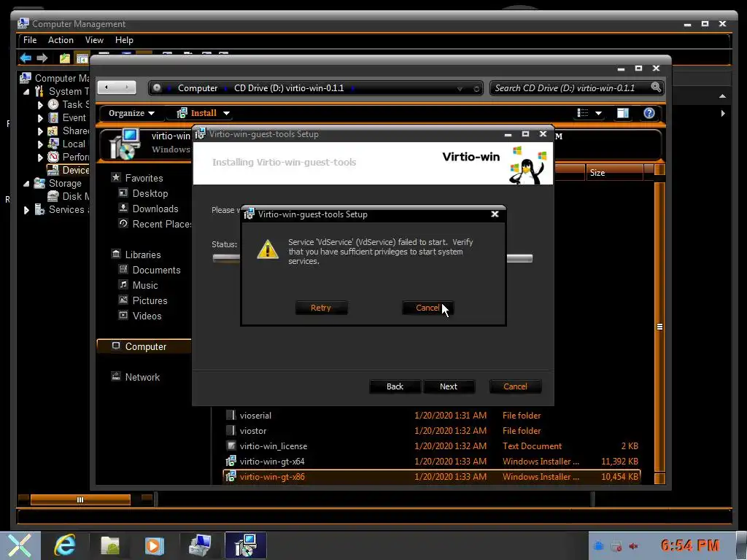Open the Action menu in Computer Management
This screenshot has width=747, height=560.
(61, 40)
